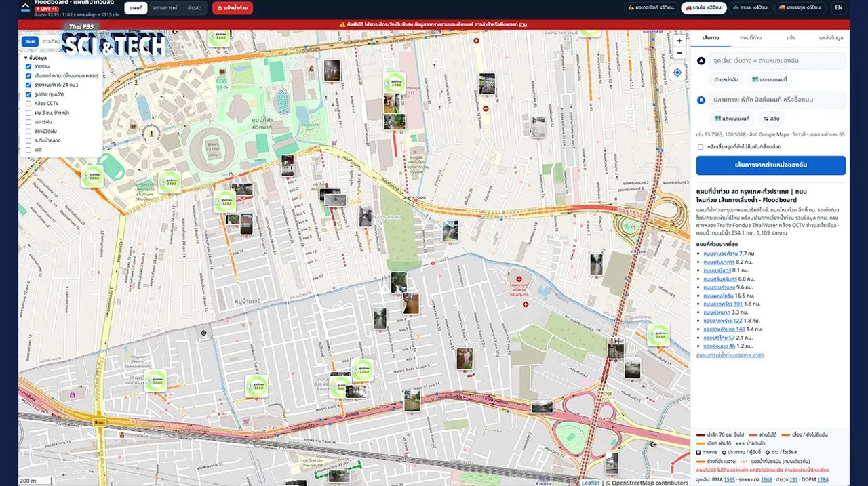Viewport: 868px width, 486px height.
Task: Click แตะบนแผนที่ button under destination field
Action: point(732,119)
